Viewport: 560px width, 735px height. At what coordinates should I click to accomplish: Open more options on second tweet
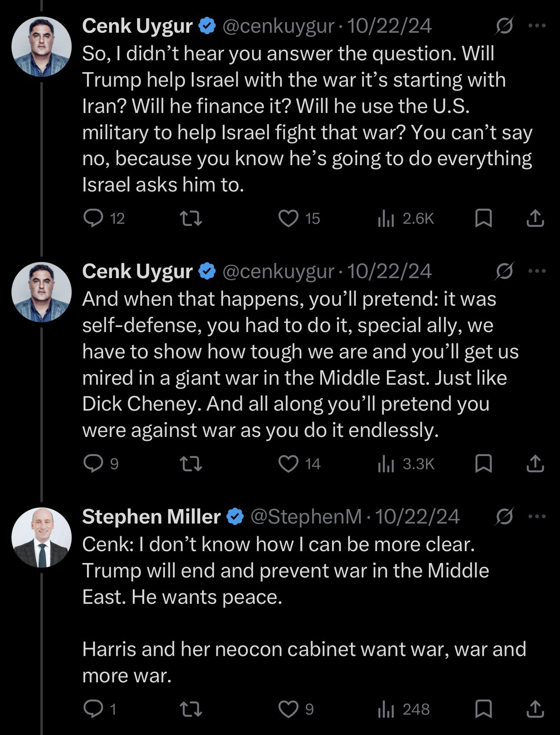[x=537, y=271]
